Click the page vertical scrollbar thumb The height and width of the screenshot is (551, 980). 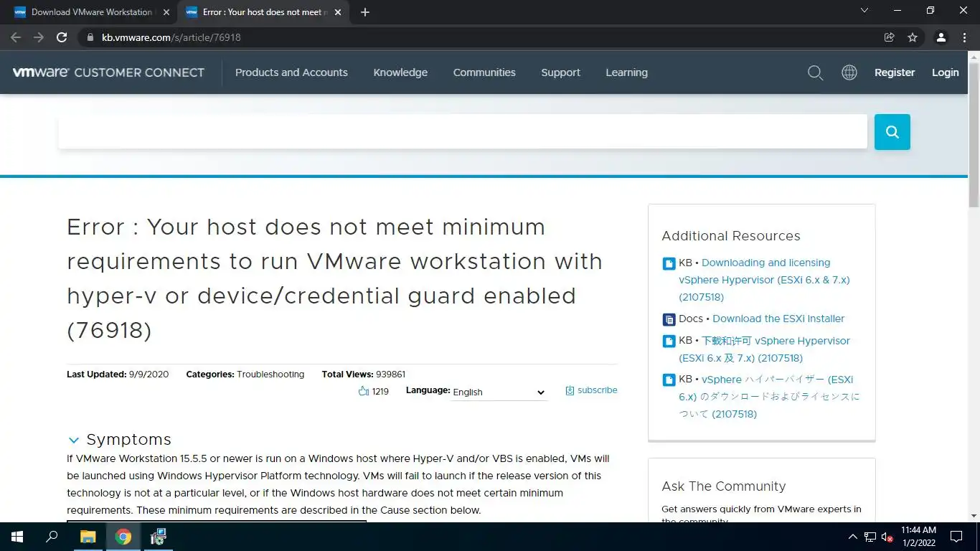pyautogui.click(x=974, y=134)
